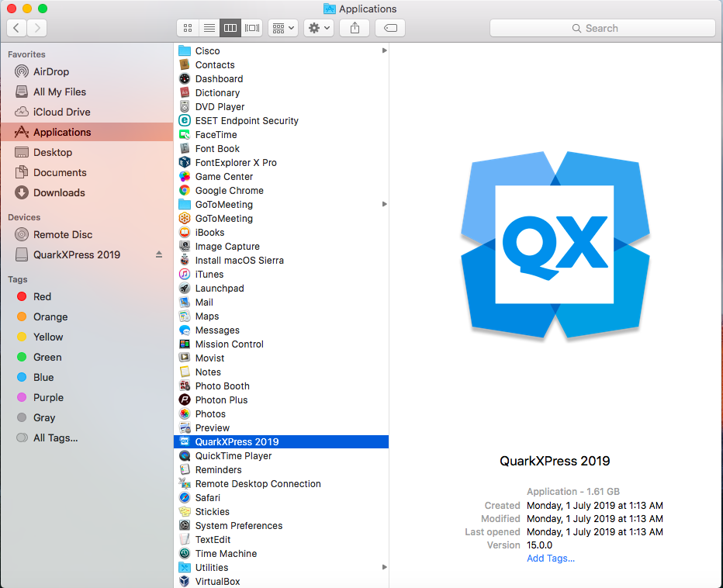Open iCloud Drive in sidebar
The image size is (723, 588).
[87, 112]
